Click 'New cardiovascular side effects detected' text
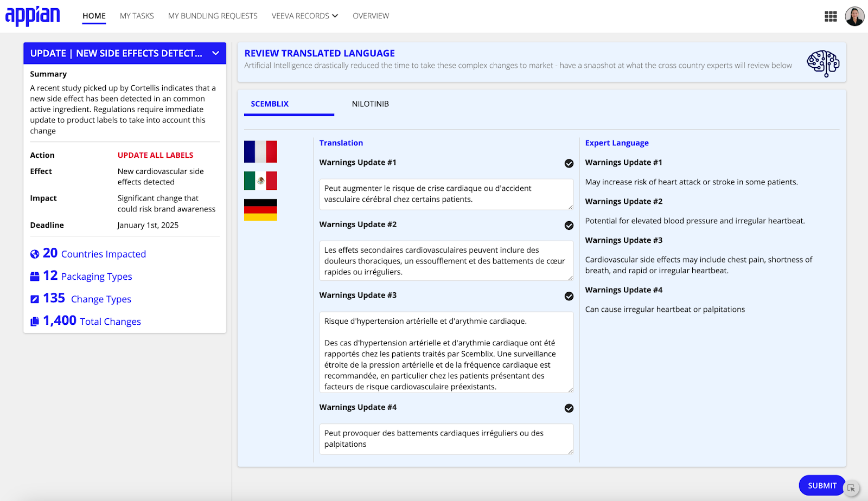This screenshot has height=501, width=868. (x=161, y=177)
